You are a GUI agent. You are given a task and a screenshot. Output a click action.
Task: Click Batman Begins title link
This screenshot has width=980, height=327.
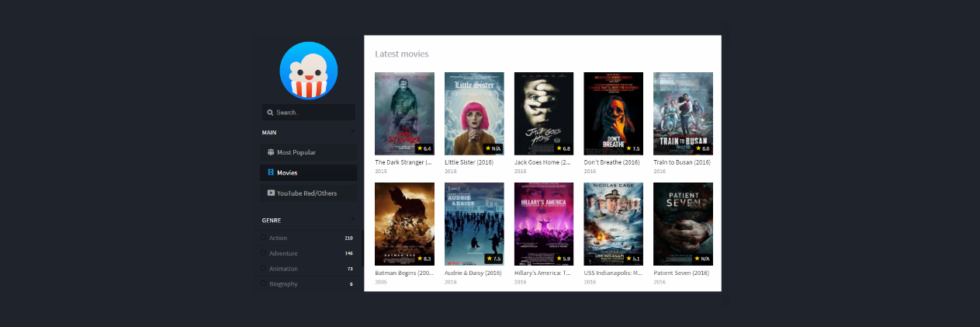403,273
